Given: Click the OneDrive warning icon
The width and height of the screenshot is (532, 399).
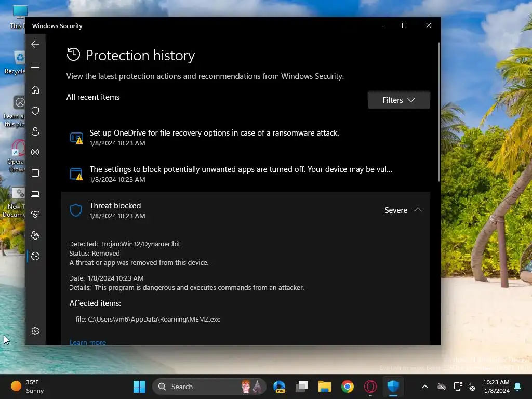Looking at the screenshot, I should pos(76,138).
